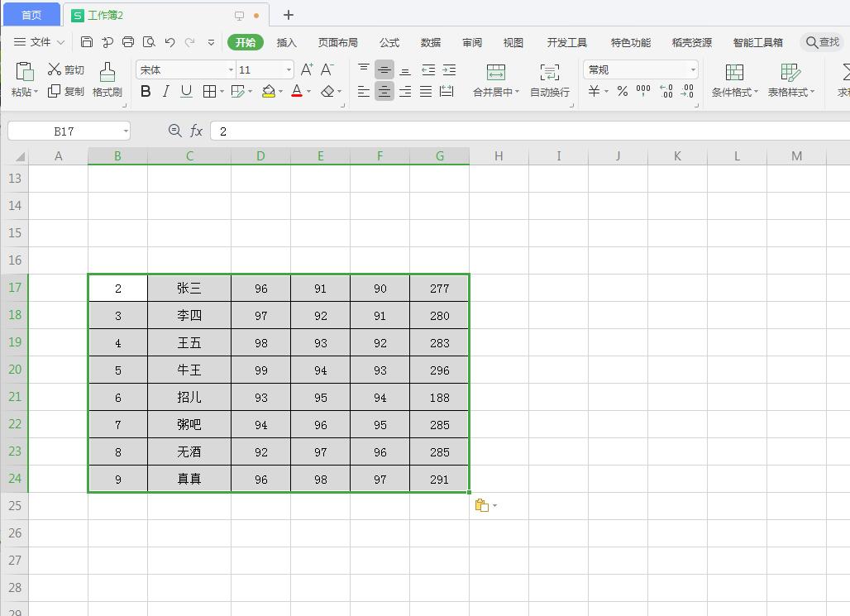Open the font name dropdown
850x616 pixels.
[x=231, y=69]
